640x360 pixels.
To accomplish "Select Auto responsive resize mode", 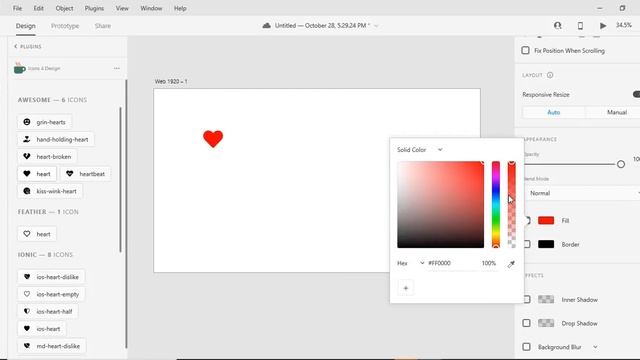I will pyautogui.click(x=553, y=112).
